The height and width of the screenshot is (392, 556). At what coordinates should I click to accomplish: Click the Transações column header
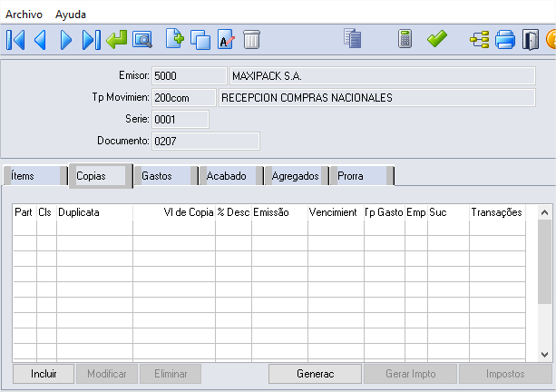tap(497, 212)
